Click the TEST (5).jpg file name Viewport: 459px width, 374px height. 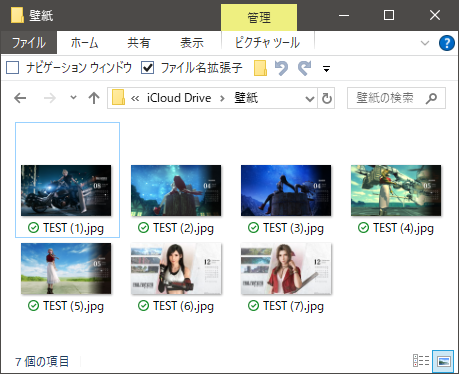coord(73,306)
